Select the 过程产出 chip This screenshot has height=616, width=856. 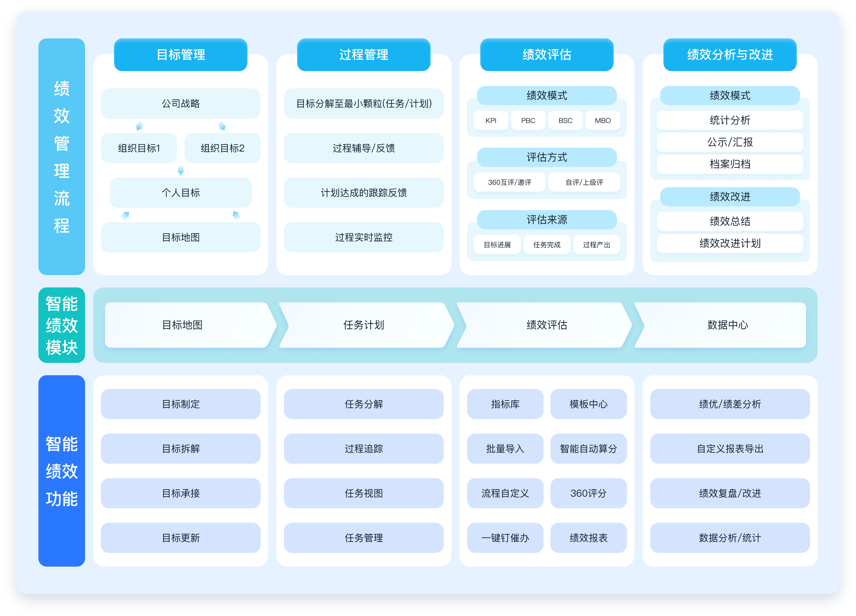[x=596, y=245]
